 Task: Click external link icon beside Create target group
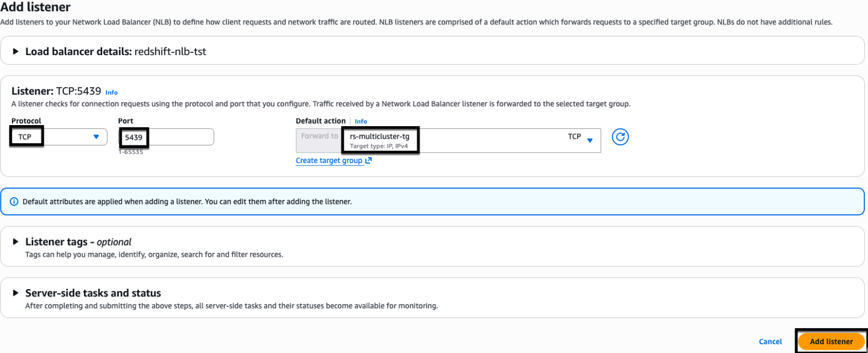click(x=369, y=160)
